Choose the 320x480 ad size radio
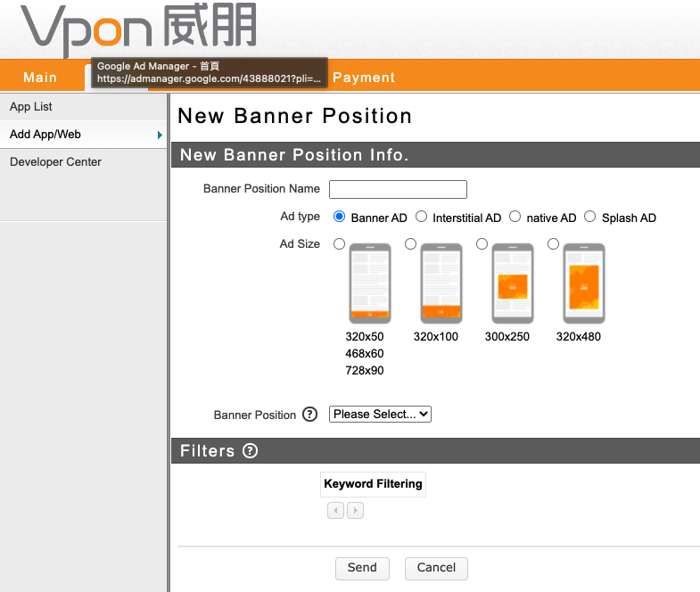Viewport: 700px width, 592px height. (x=553, y=243)
